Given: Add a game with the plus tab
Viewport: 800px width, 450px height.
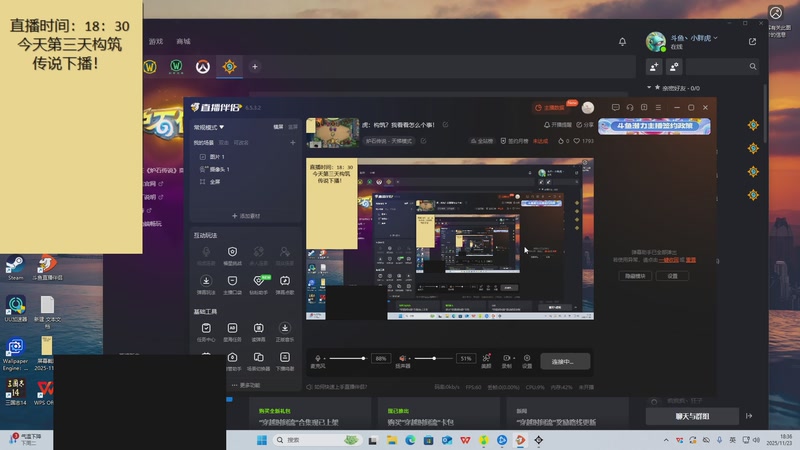Looking at the screenshot, I should tap(255, 67).
